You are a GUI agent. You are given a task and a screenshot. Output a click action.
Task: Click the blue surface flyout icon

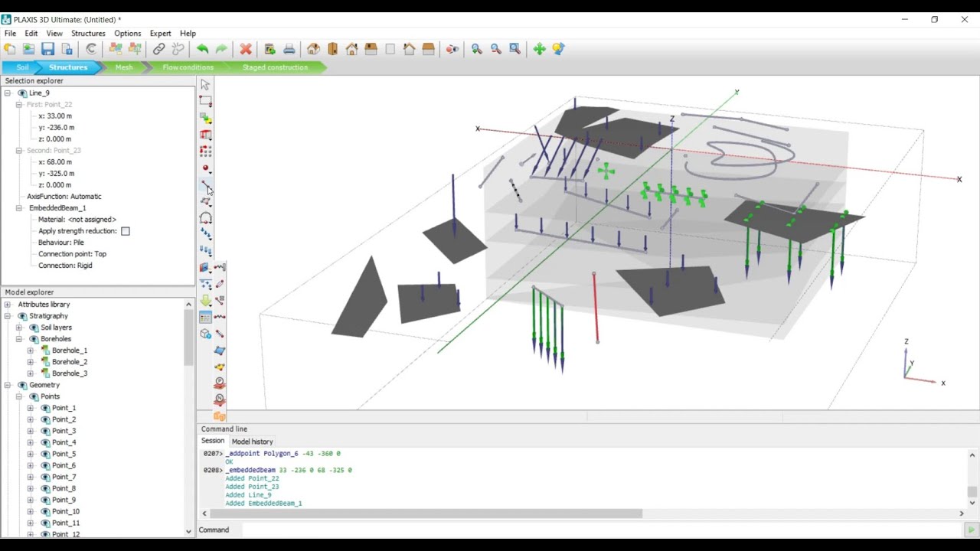point(220,350)
